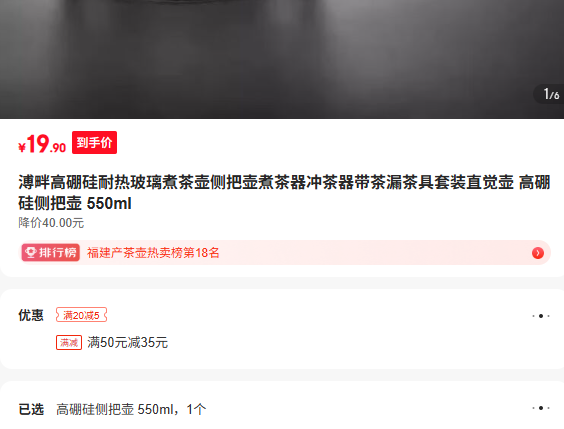564x429 pixels.
Task: Click the pink ranking banner bar
Action: tap(284, 253)
